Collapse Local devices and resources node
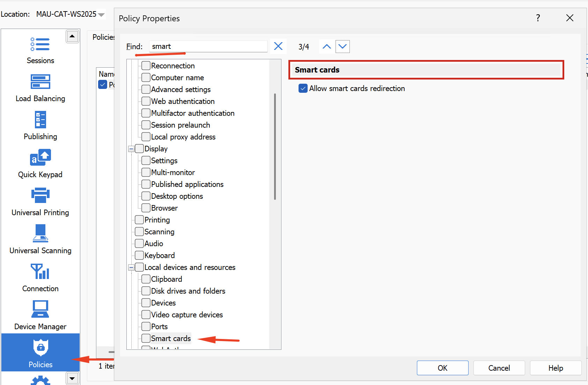The height and width of the screenshot is (385, 588). tap(131, 267)
